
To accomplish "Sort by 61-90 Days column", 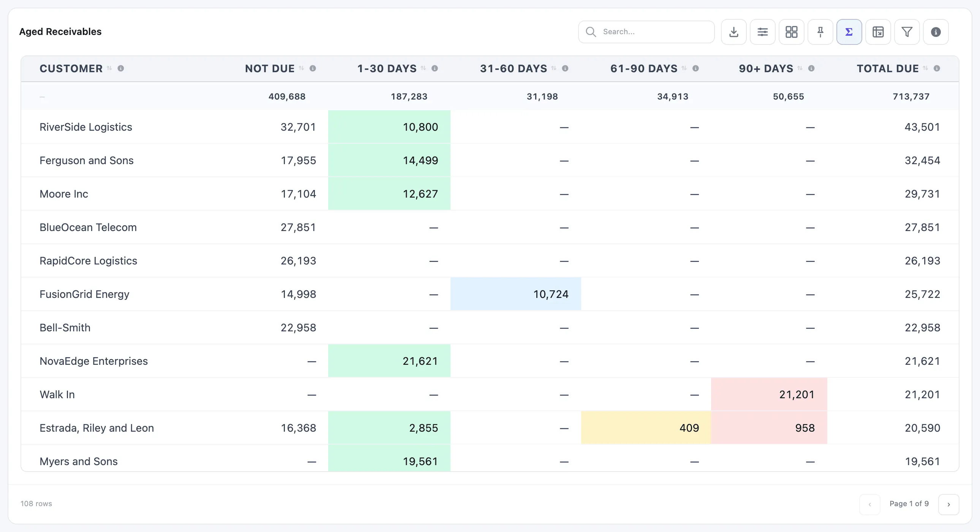I will point(684,68).
